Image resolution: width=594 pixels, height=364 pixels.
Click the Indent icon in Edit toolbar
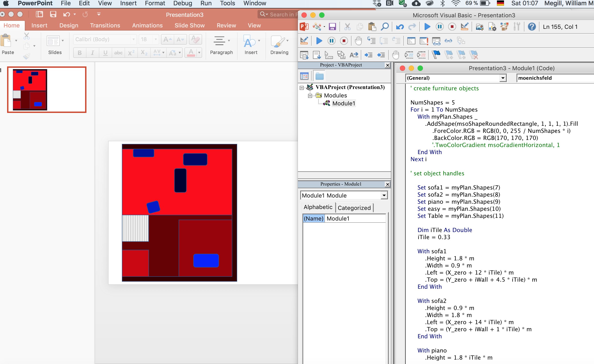[368, 55]
